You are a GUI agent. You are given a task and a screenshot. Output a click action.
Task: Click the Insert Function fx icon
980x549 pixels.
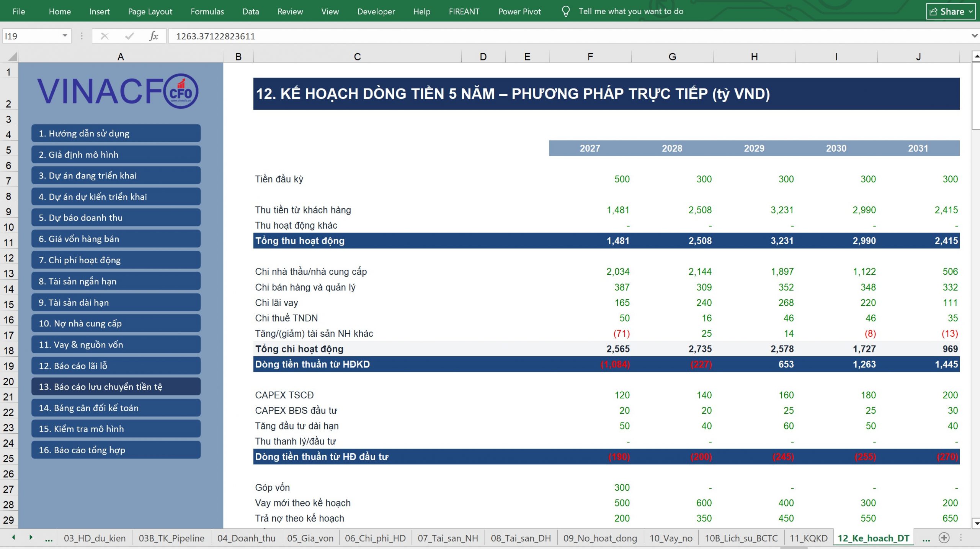154,36
